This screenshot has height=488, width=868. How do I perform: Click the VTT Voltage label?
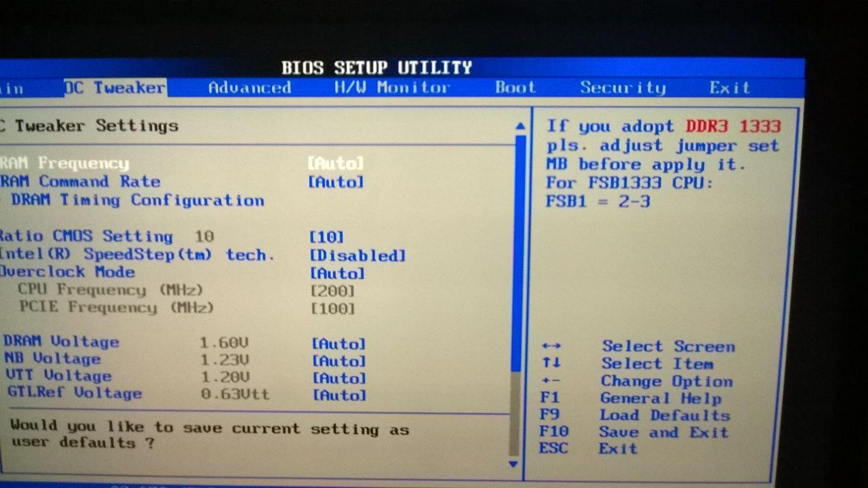(x=58, y=376)
